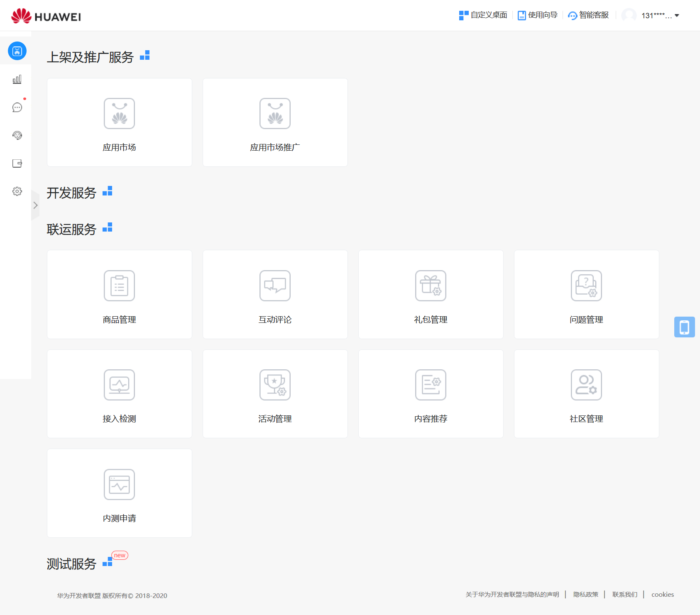Click the grid icon beside 联运服务
This screenshot has height=615, width=700.
point(107,227)
